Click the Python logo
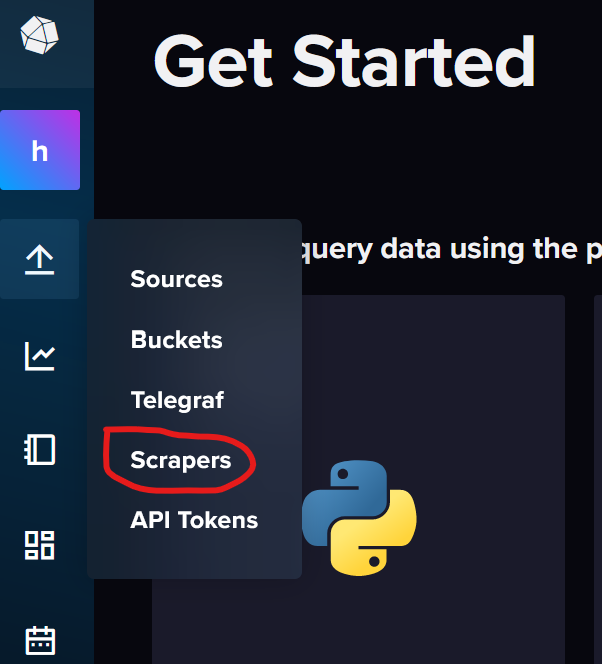The height and width of the screenshot is (664, 602). [x=359, y=517]
